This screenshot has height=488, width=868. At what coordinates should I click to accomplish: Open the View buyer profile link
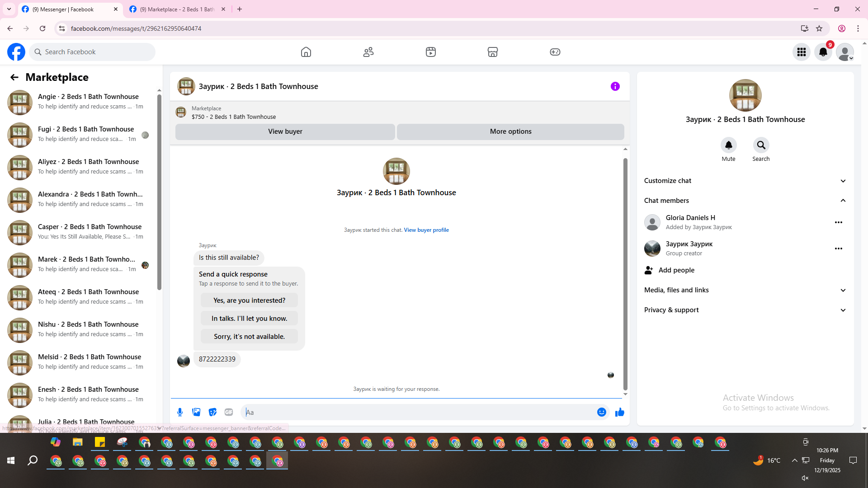coord(426,230)
